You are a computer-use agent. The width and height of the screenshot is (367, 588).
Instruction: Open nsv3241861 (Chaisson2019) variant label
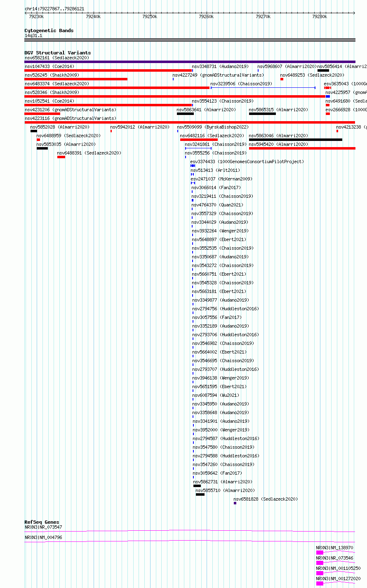(x=216, y=145)
